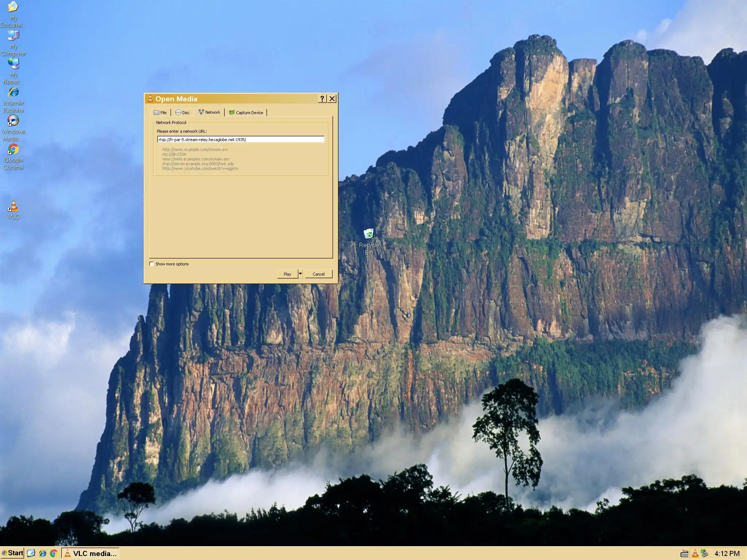Enable Show more options checkbox
Viewport: 747px width, 560px height.
152,264
